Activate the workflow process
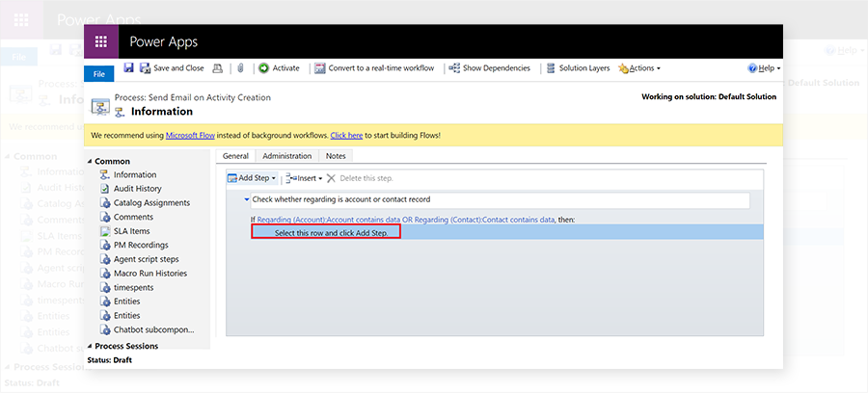868x393 pixels. (x=279, y=68)
